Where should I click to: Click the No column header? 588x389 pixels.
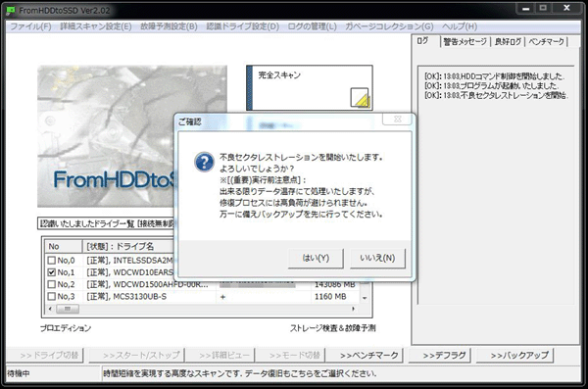(64, 247)
